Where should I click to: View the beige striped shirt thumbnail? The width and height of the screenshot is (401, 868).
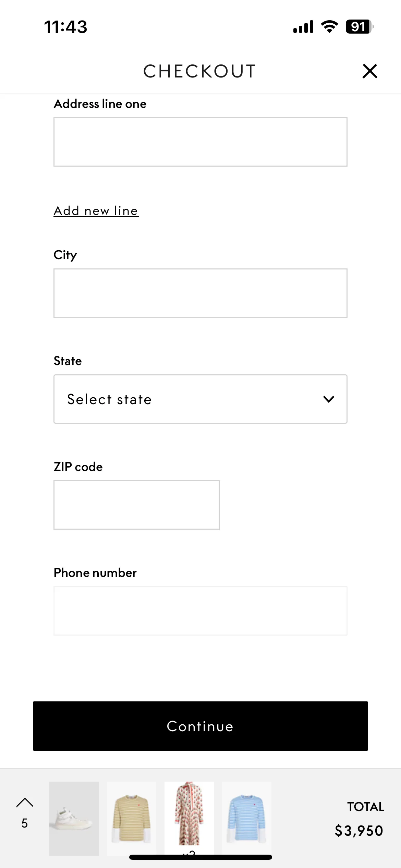132,819
